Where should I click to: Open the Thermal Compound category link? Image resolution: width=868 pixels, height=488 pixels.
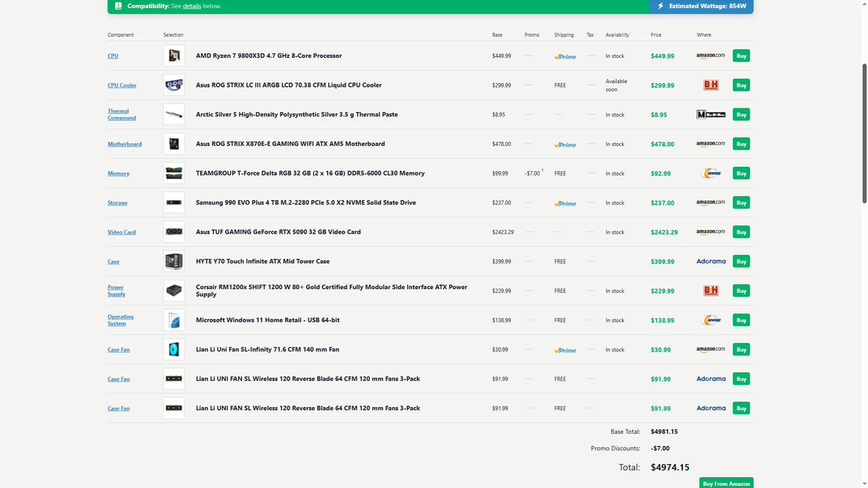pos(122,114)
